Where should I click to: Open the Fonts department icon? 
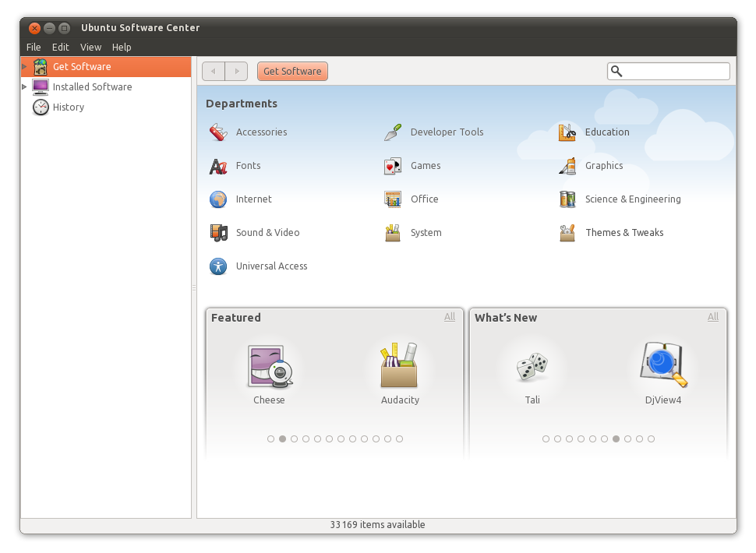[218, 166]
